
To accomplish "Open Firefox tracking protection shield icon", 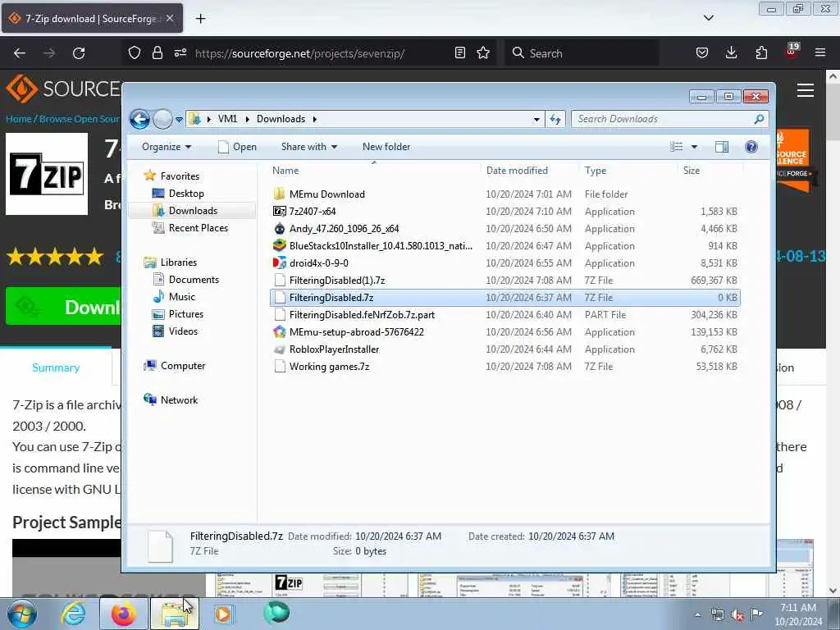I will pos(135,52).
